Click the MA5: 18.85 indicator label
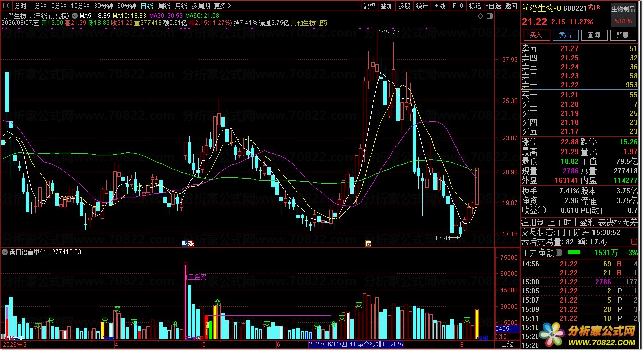The width and height of the screenshot is (644, 351). (x=95, y=15)
